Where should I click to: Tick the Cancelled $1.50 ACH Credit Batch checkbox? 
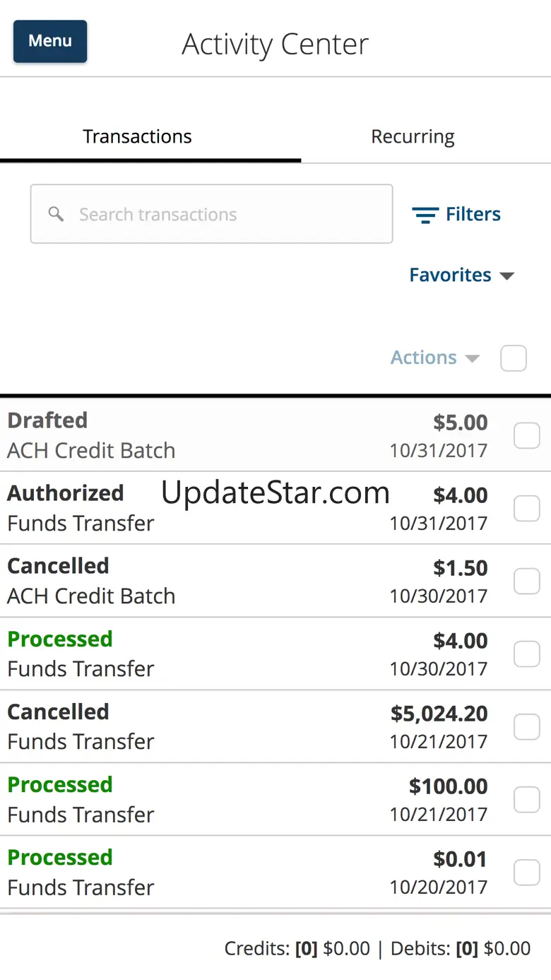[526, 581]
